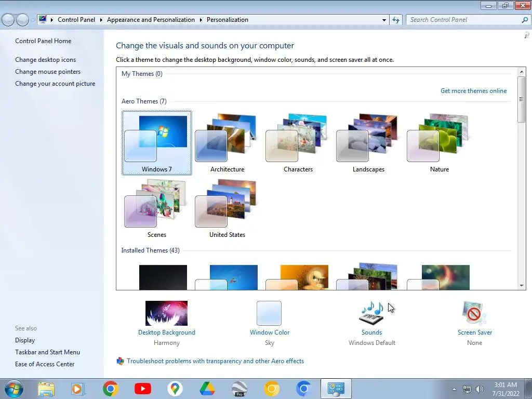Select the orange pony installed theme
This screenshot has height=399, width=532.
pyautogui.click(x=298, y=277)
